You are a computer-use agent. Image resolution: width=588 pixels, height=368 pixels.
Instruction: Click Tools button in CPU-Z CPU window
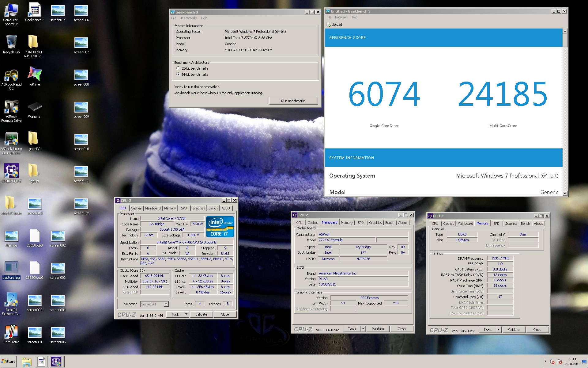(175, 314)
